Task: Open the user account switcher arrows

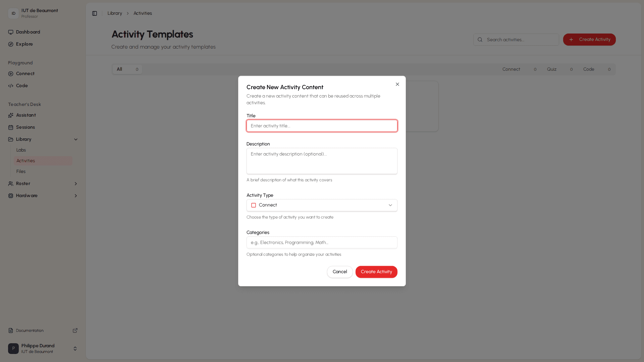Action: coord(75,349)
